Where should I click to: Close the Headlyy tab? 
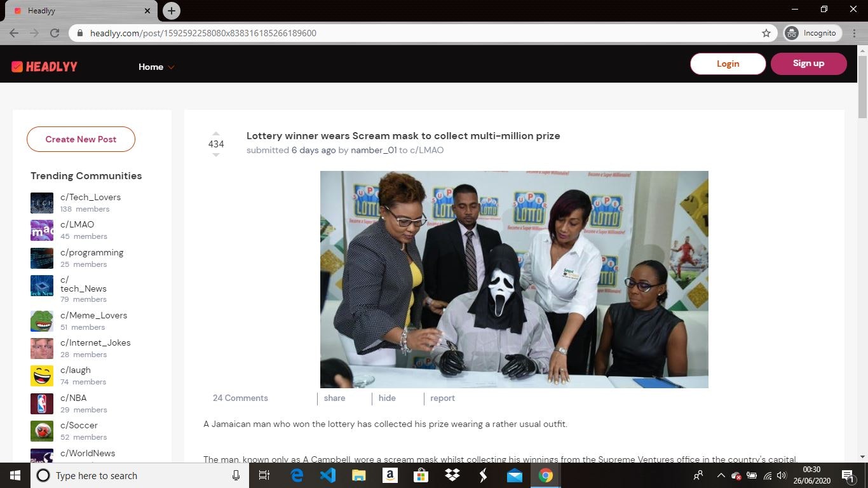coord(147,11)
